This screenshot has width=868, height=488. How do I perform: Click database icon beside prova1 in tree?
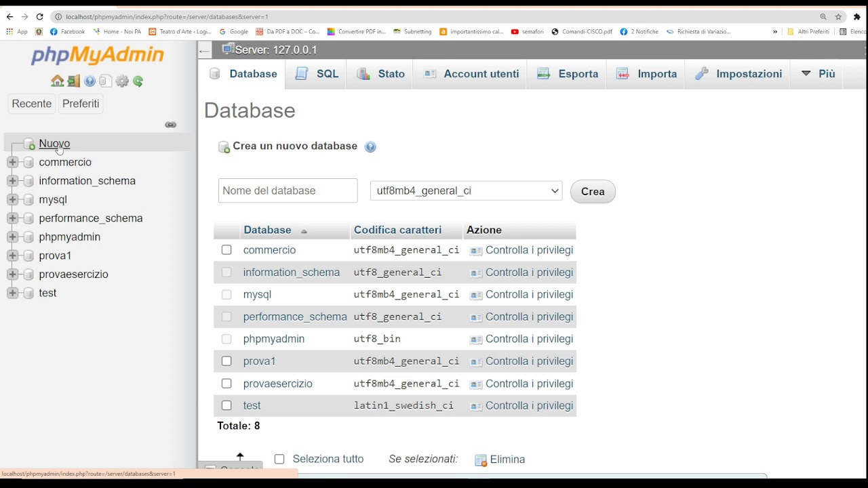pyautogui.click(x=28, y=256)
